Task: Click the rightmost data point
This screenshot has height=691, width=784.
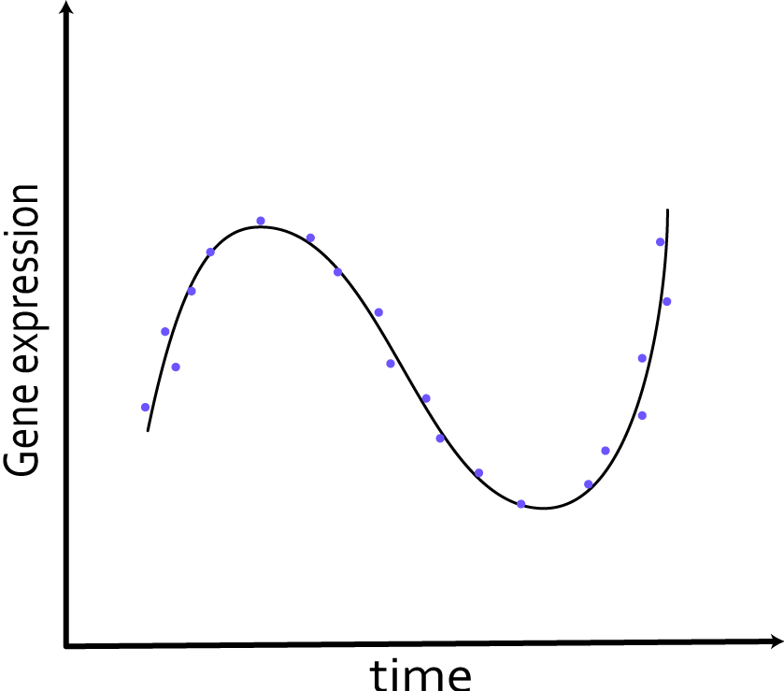Action: [x=666, y=301]
